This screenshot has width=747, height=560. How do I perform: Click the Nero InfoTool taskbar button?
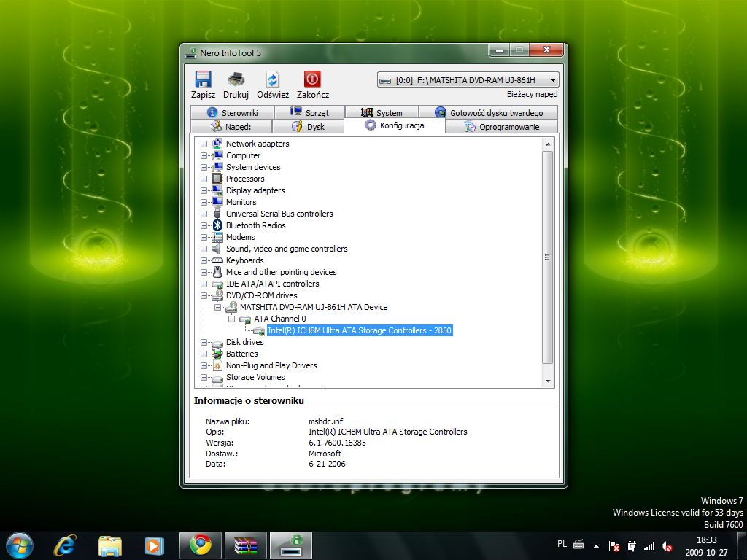point(291,545)
